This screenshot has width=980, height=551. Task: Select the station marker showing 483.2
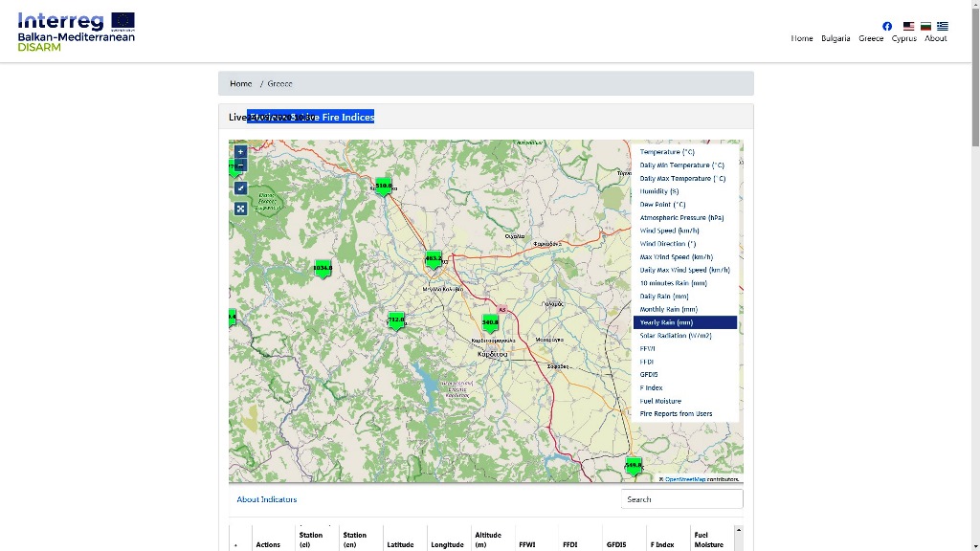coord(434,258)
